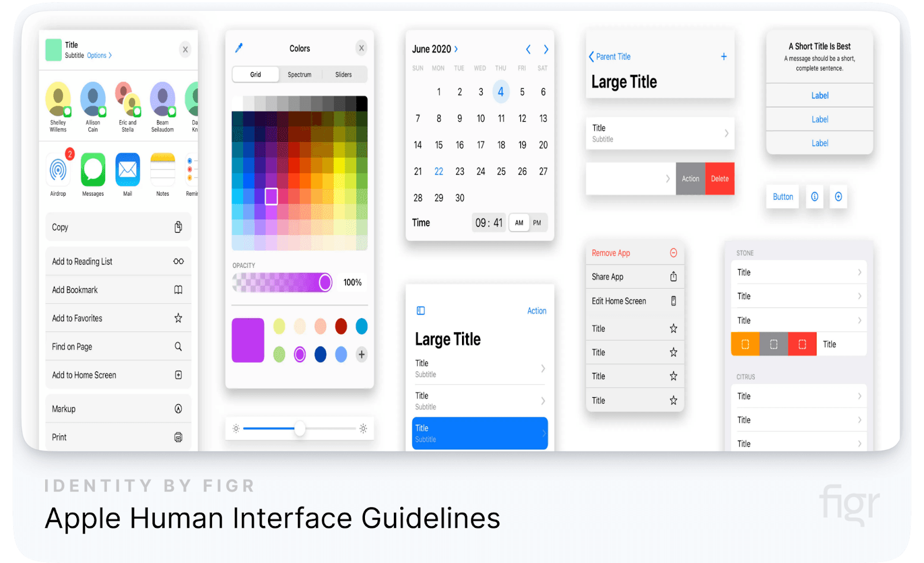Go to next month in calendar

[x=546, y=49]
